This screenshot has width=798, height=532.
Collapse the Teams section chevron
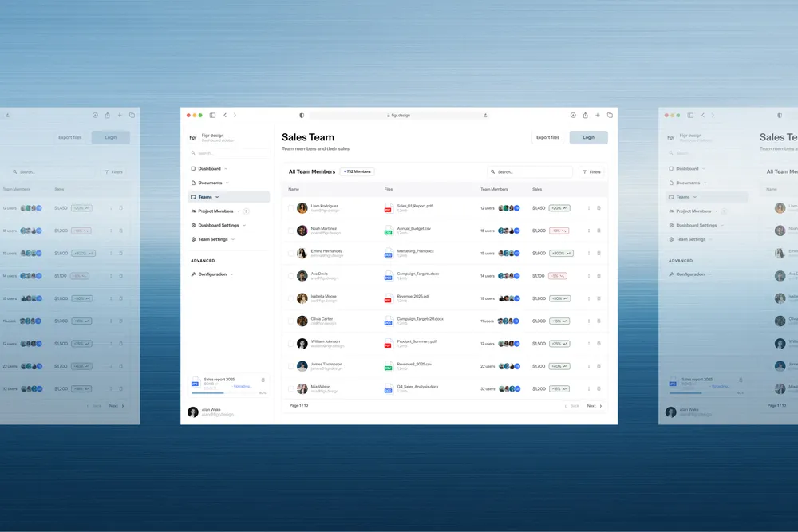(x=216, y=197)
